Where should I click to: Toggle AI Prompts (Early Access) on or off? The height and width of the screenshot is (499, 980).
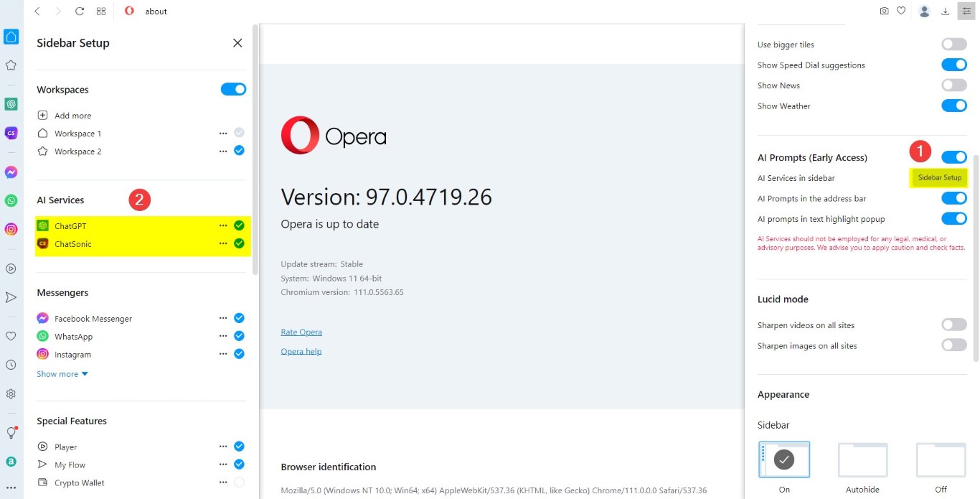[x=954, y=157]
